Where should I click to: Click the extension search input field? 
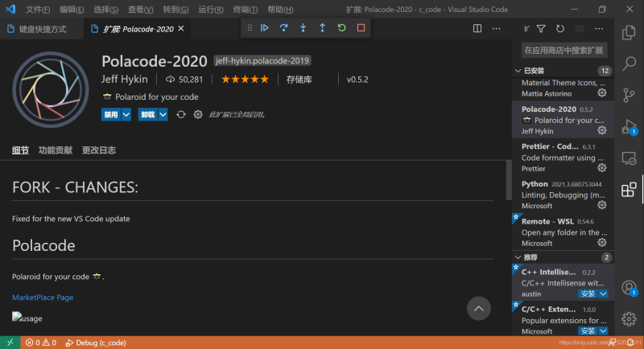pos(563,51)
